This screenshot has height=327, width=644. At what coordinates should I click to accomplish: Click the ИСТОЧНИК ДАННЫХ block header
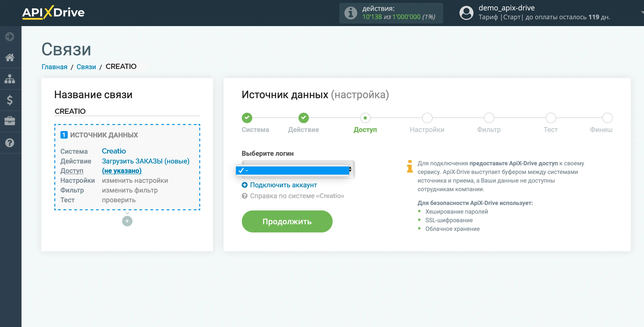(x=104, y=135)
